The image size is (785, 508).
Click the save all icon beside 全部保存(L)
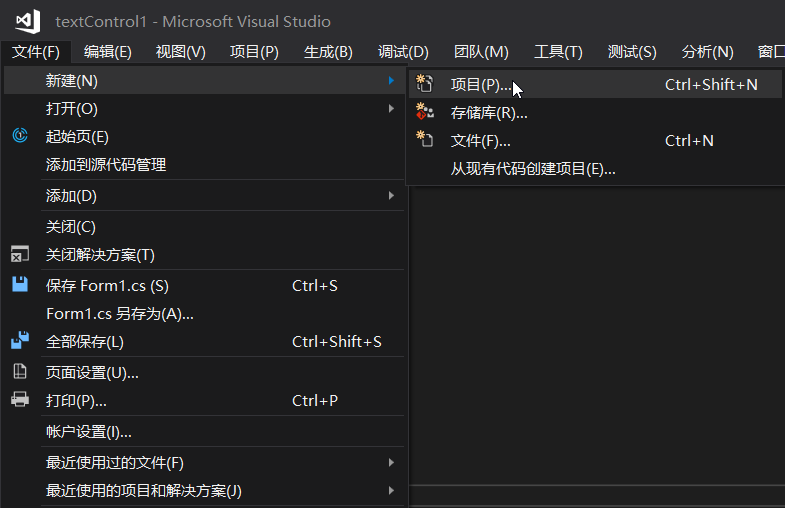20,340
